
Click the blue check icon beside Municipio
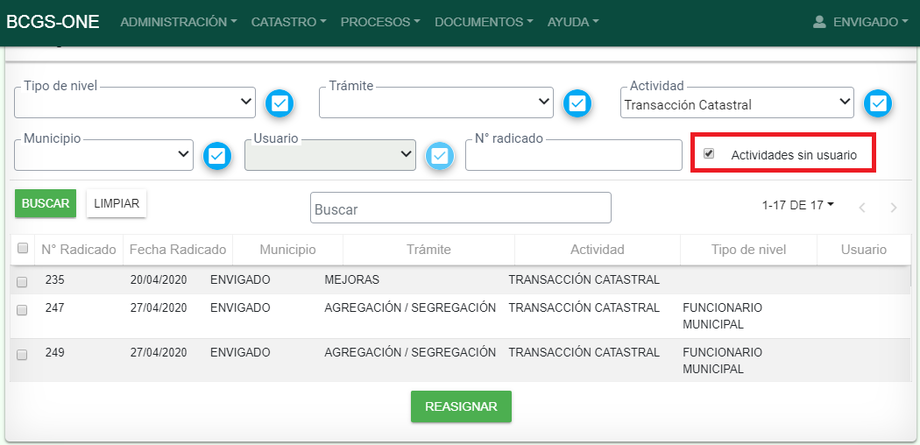[x=217, y=155]
